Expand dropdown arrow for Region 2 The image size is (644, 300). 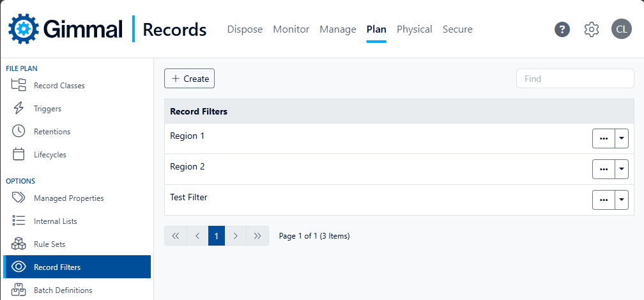point(622,170)
